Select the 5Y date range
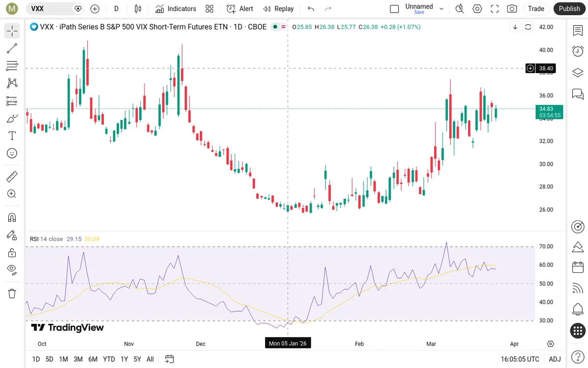Viewport: 588px width, 368px height. [137, 359]
